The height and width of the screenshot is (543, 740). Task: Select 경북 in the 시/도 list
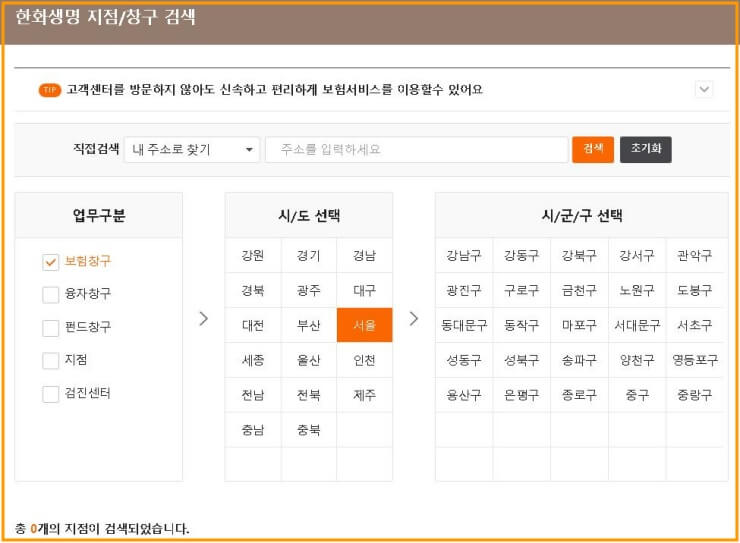coord(253,290)
